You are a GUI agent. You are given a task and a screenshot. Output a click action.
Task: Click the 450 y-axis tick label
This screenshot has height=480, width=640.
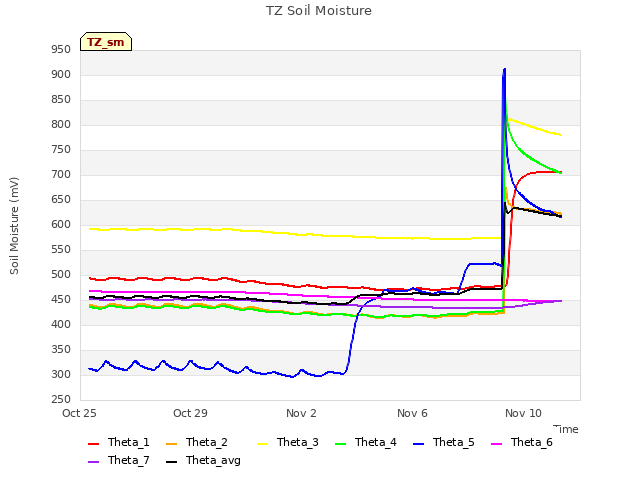pos(61,300)
